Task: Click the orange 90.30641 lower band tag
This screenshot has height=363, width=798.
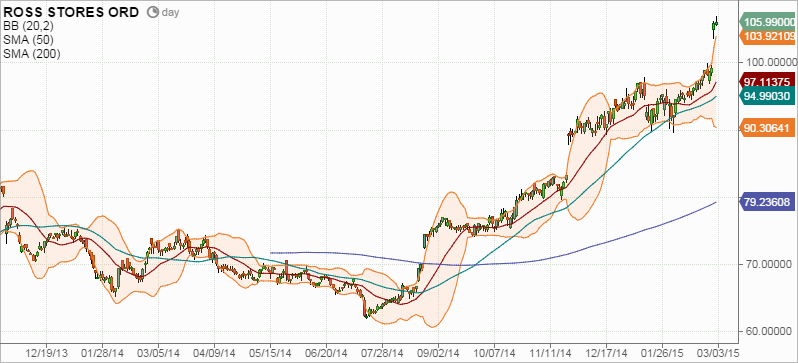Action: point(768,129)
